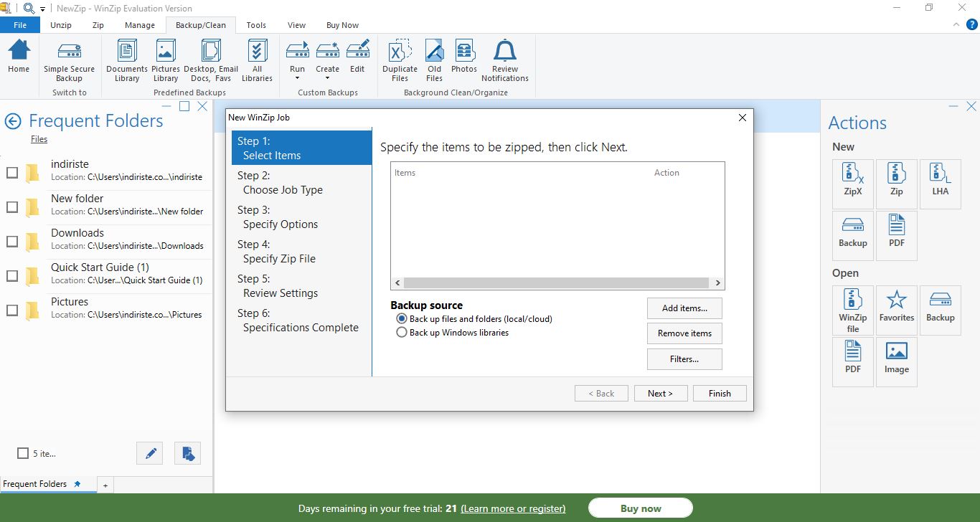Switch to the Tools ribbon tab

click(256, 25)
